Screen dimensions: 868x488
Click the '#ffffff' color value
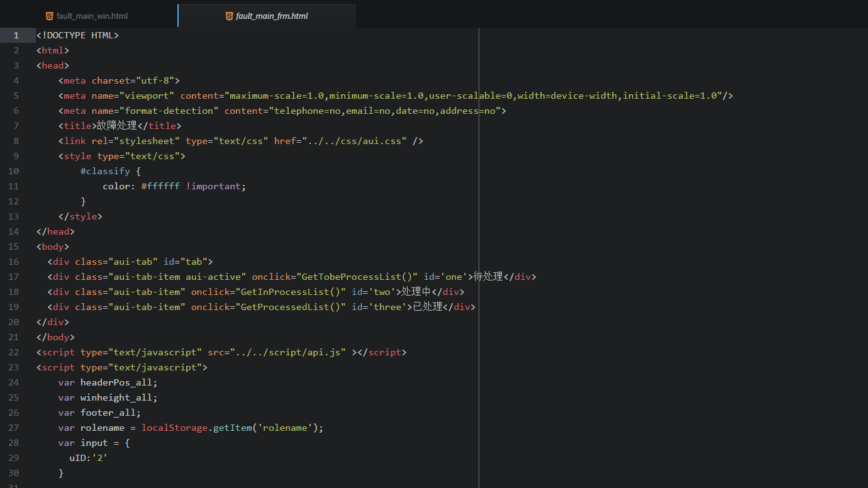pos(160,186)
